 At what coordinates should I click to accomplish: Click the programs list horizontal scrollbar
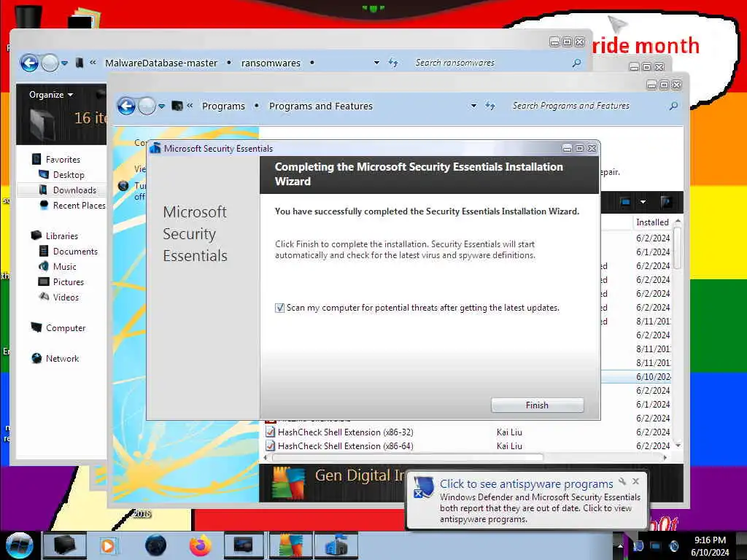pos(406,458)
